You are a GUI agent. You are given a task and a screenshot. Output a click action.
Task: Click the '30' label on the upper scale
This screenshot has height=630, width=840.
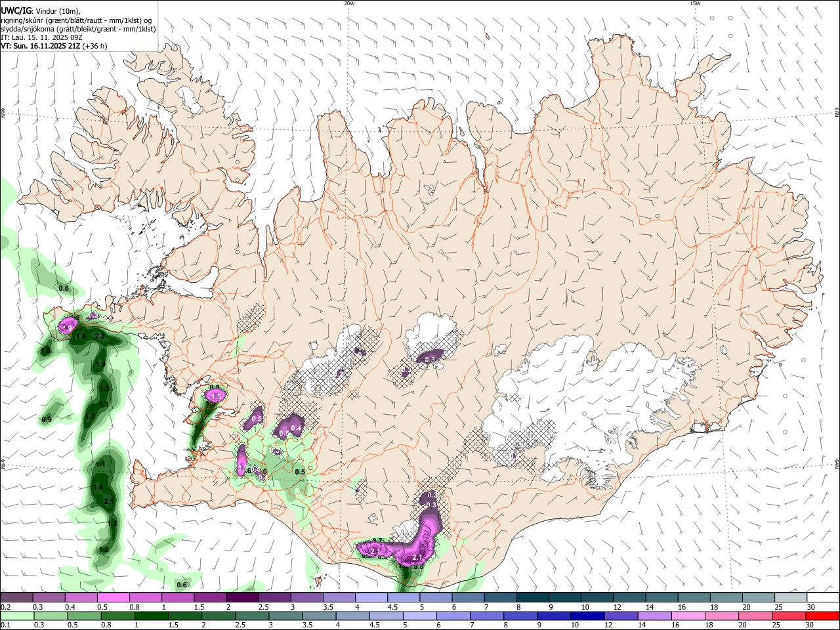pyautogui.click(x=810, y=607)
